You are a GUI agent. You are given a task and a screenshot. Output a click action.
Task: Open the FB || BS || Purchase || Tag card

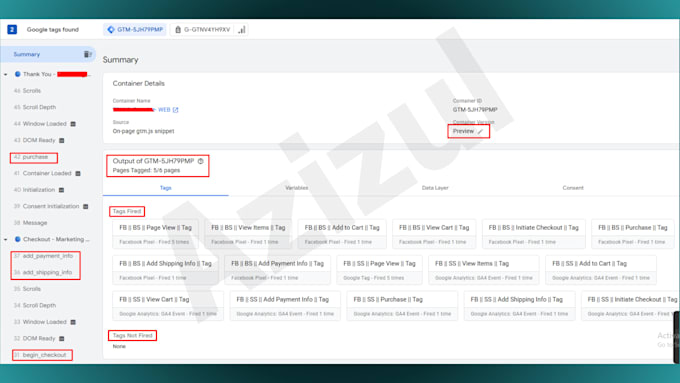point(633,234)
